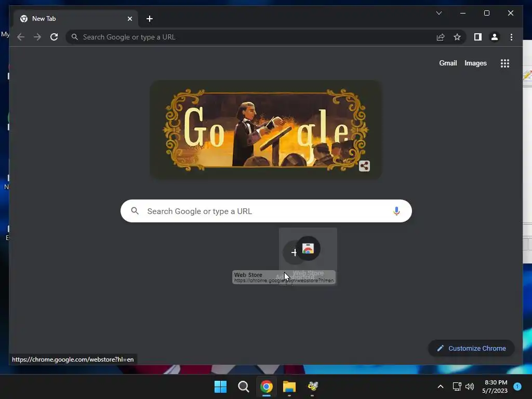Click the Chrome taskbar icon
Image resolution: width=532 pixels, height=399 pixels.
[267, 387]
